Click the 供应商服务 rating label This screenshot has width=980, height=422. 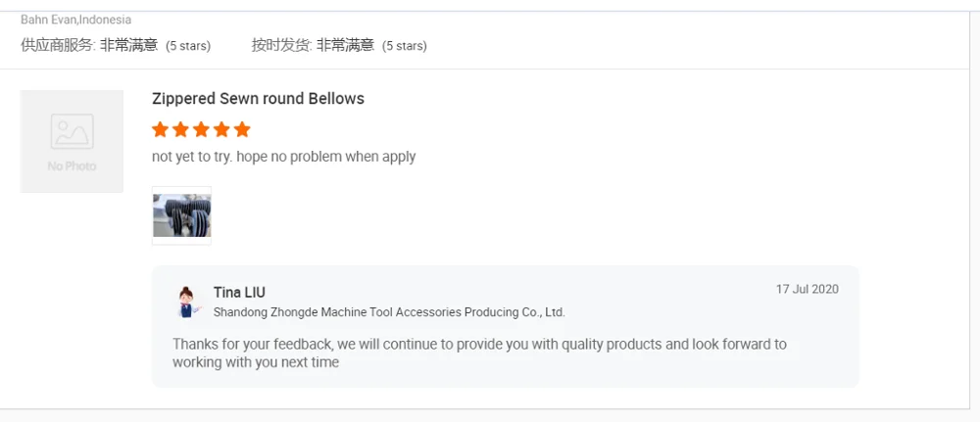[x=57, y=45]
